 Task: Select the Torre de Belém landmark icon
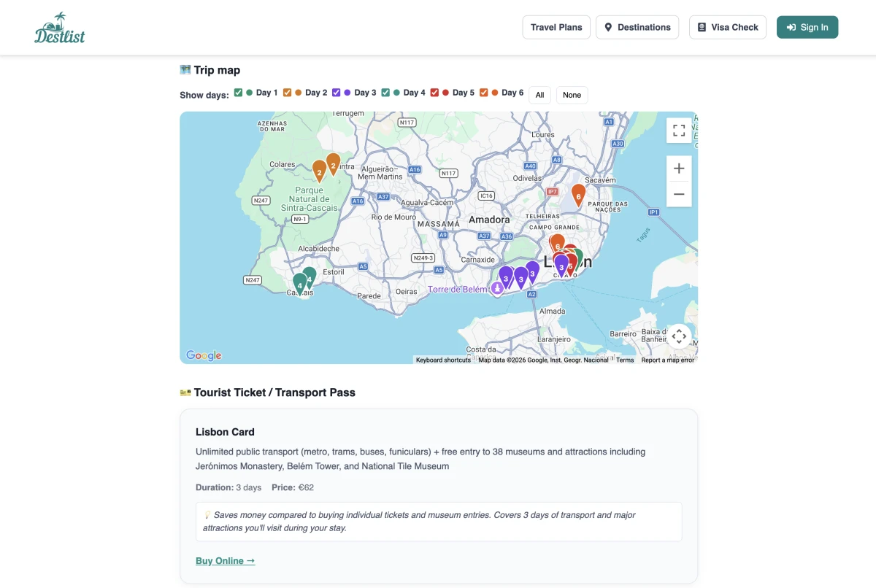tap(497, 289)
